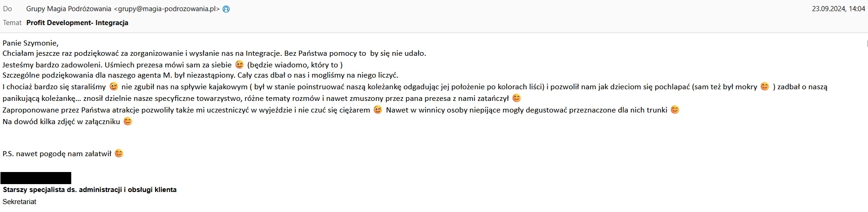Click the sentence starting "Szczególne podziękowania dla naszego agenta"

point(200,75)
